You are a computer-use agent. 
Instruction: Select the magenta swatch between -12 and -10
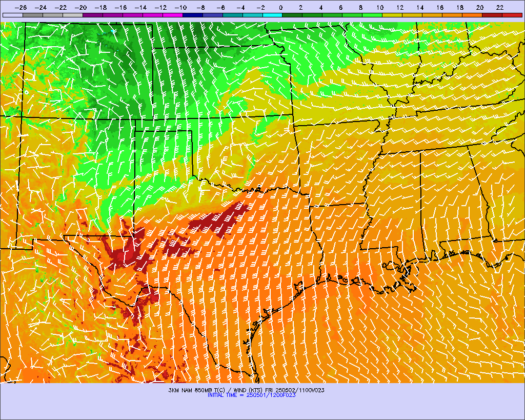click(172, 15)
